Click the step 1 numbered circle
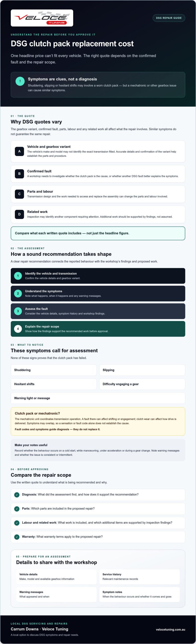This screenshot has height=644, width=196. (x=18, y=276)
